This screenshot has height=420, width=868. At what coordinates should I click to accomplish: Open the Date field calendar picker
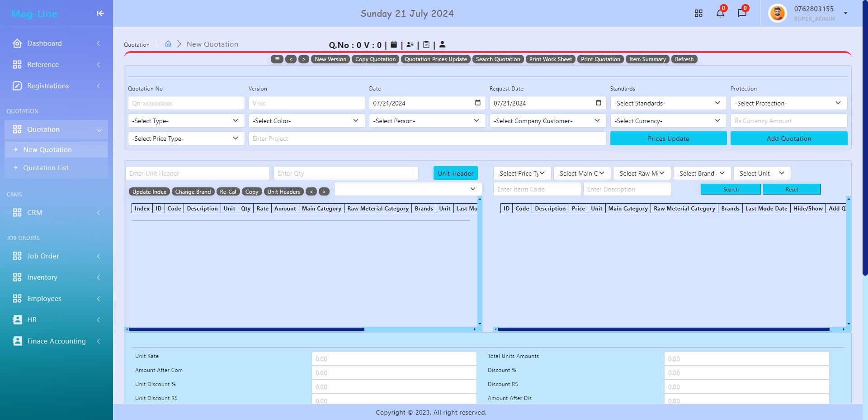tap(477, 103)
